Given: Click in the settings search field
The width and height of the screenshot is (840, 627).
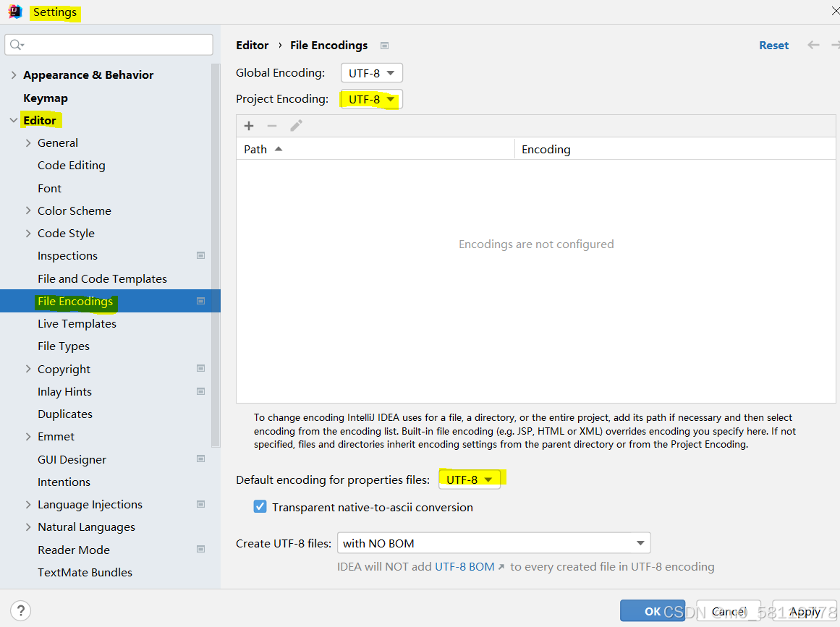Looking at the screenshot, I should coord(116,45).
